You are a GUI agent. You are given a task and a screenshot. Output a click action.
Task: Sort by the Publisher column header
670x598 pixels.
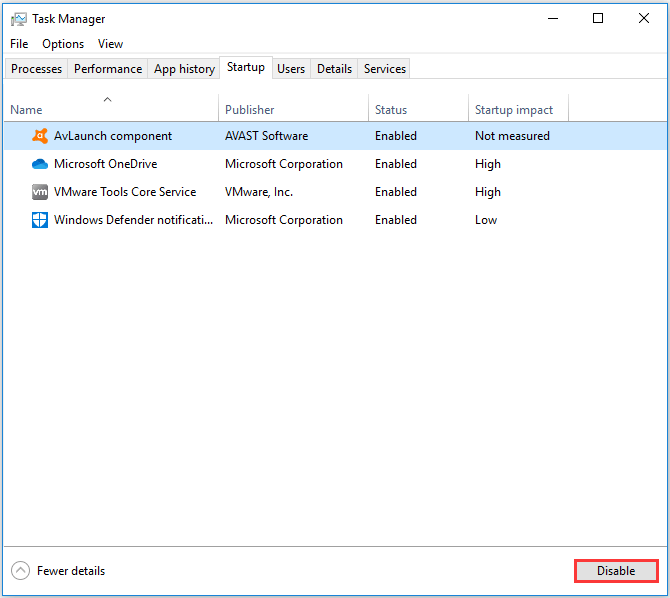pyautogui.click(x=249, y=110)
